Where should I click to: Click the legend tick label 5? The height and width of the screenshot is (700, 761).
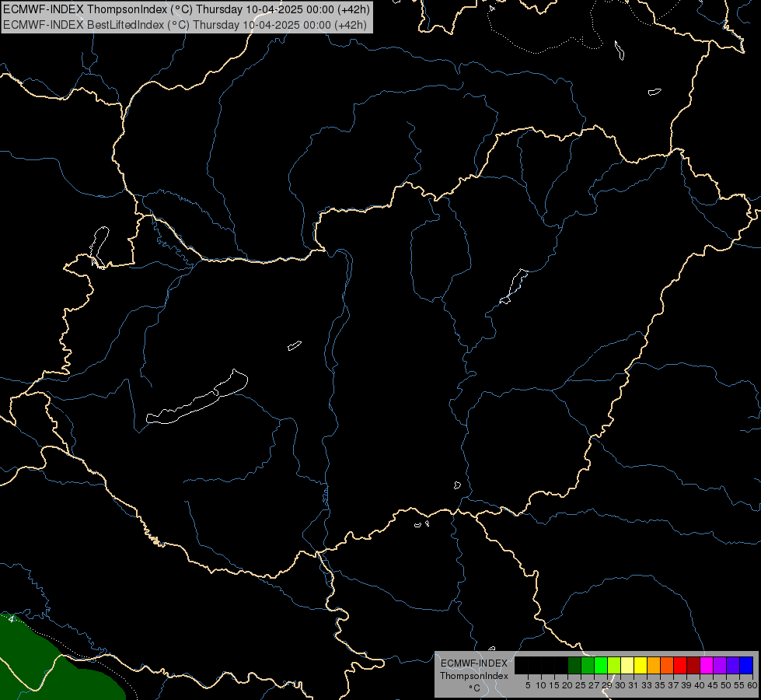click(x=528, y=685)
